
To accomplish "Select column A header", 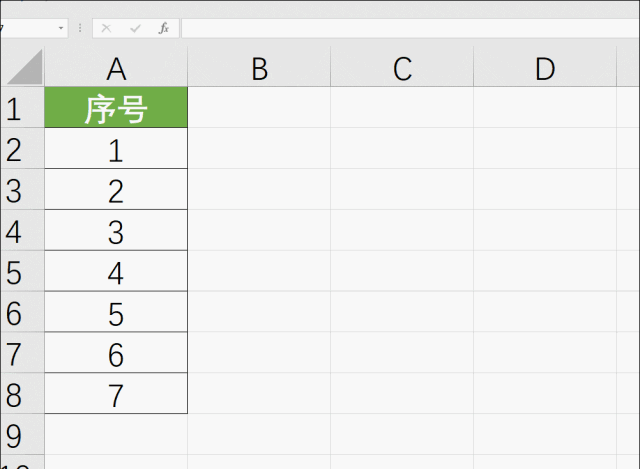I will pos(116,68).
